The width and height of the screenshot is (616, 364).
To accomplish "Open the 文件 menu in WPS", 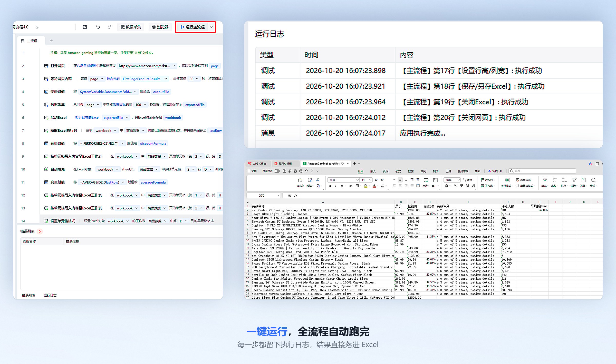I will click(252, 171).
